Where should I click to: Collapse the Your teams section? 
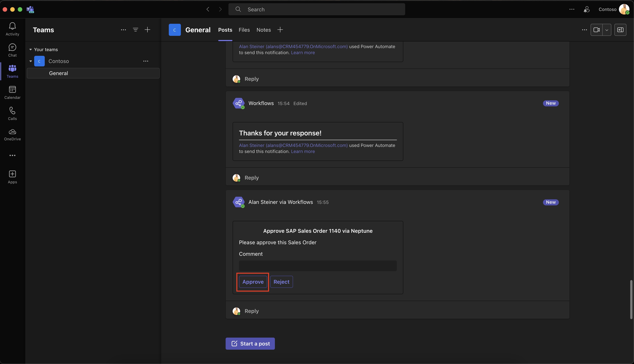click(x=31, y=49)
